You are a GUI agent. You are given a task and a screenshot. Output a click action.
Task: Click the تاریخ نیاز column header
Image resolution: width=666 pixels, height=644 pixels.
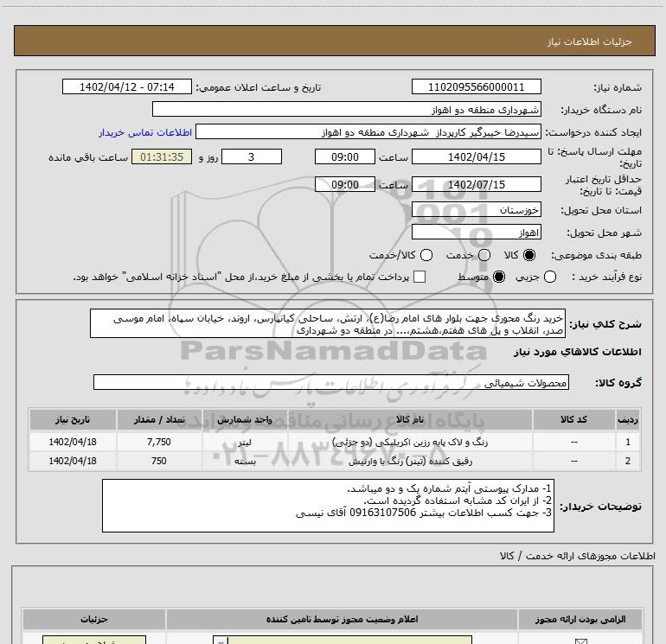pyautogui.click(x=73, y=419)
